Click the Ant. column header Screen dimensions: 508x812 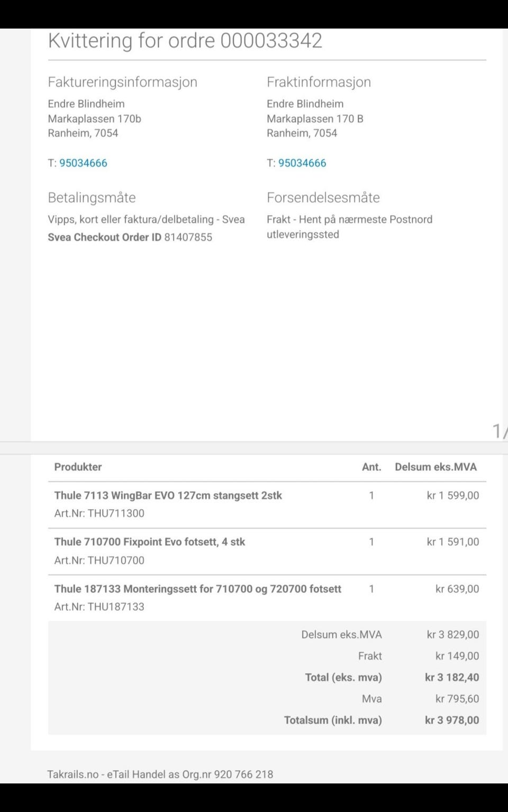point(371,467)
